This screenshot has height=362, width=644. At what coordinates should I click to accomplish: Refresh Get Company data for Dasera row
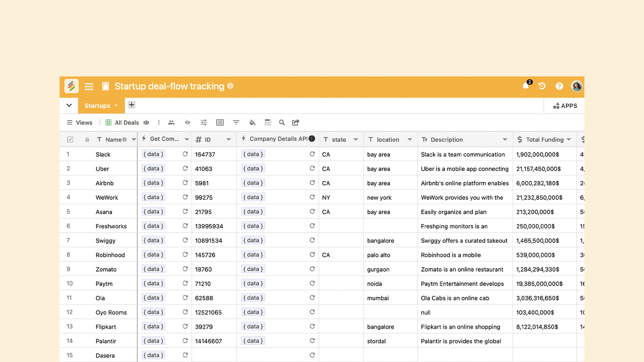click(185, 355)
